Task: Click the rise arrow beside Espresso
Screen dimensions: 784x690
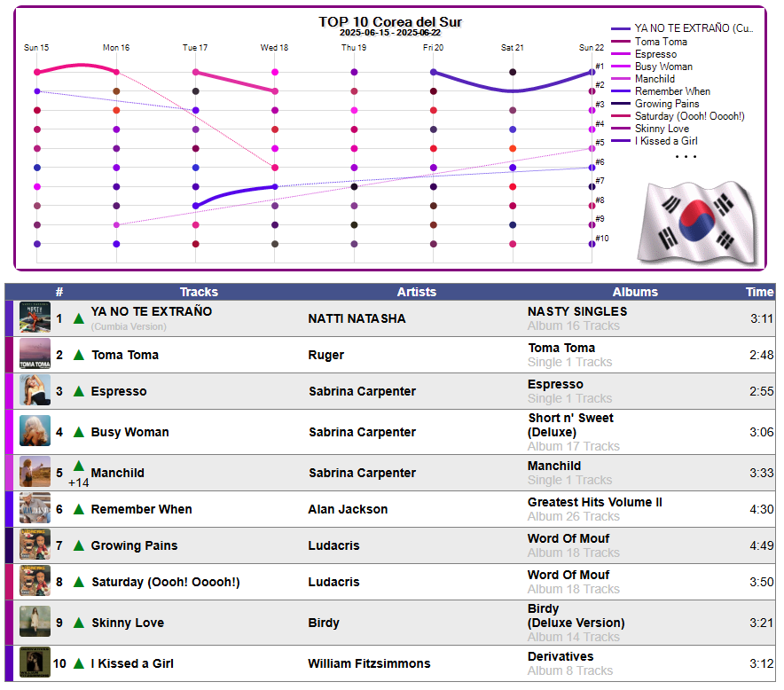Action: (79, 391)
